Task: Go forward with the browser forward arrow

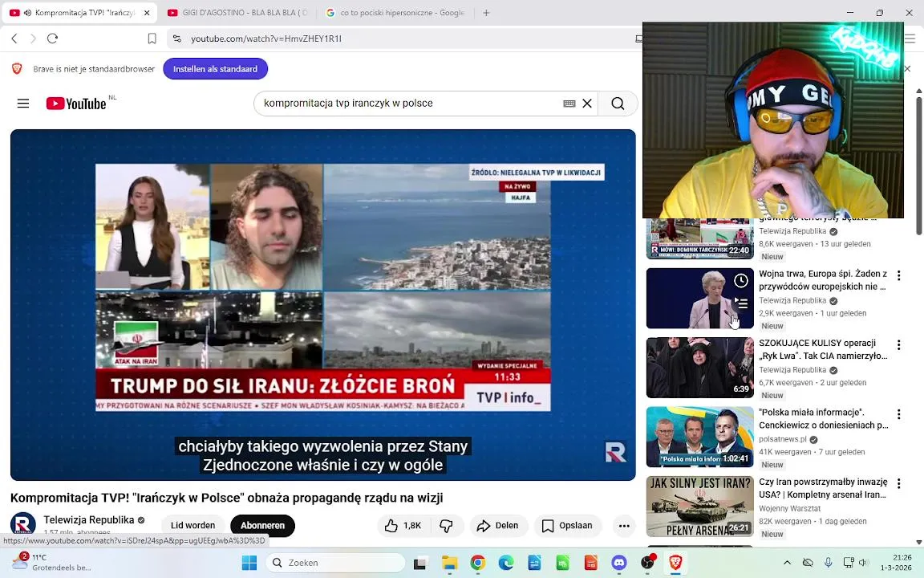Action: pos(33,39)
